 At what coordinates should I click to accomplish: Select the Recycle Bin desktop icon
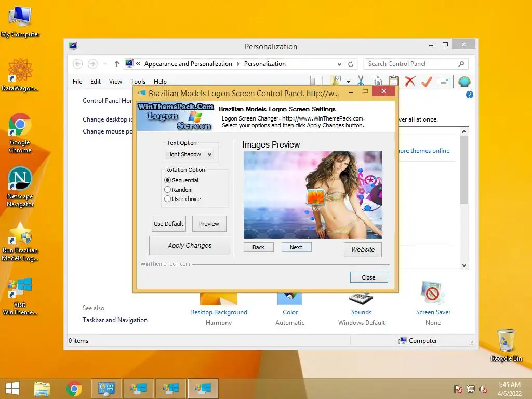point(506,345)
